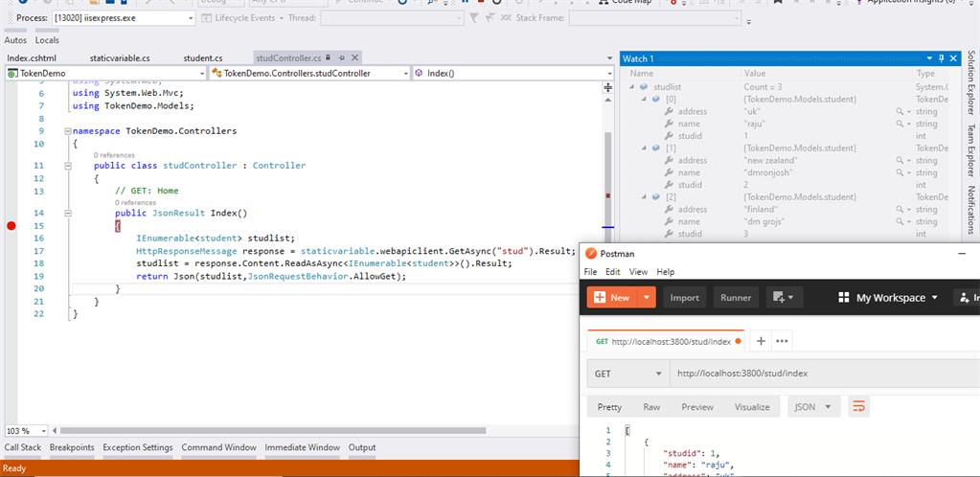
Task: Click the [0] item cube icon
Action: [655, 100]
